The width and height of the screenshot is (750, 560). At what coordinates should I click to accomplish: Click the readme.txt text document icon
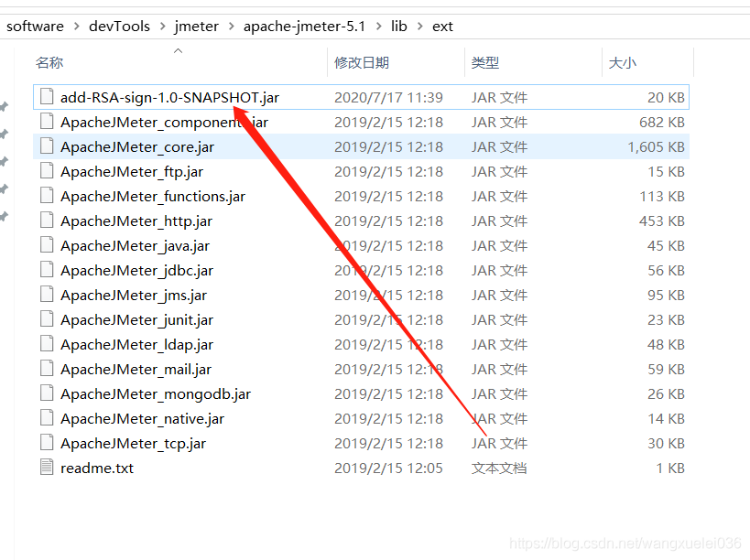47,468
